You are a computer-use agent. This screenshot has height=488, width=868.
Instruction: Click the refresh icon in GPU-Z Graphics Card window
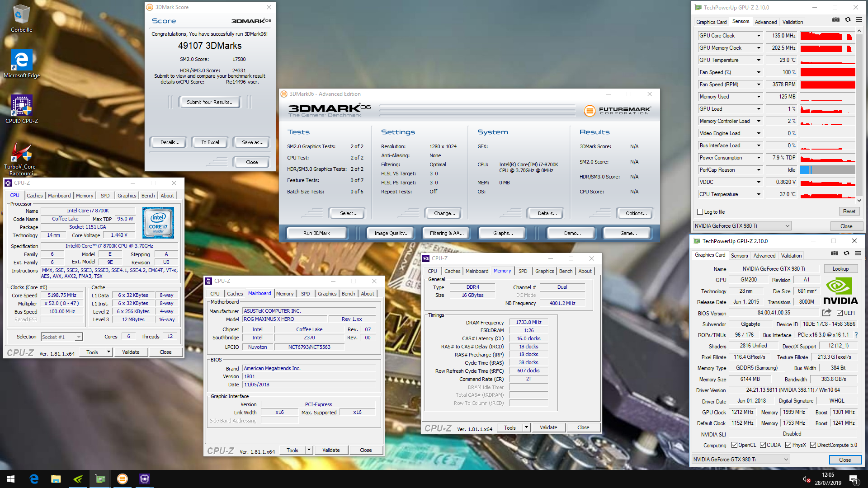(846, 253)
